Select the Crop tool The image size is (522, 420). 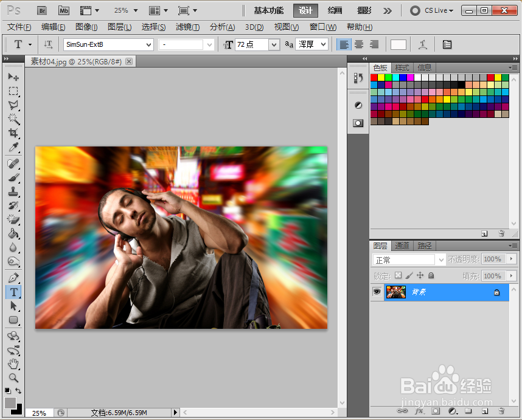coord(13,133)
